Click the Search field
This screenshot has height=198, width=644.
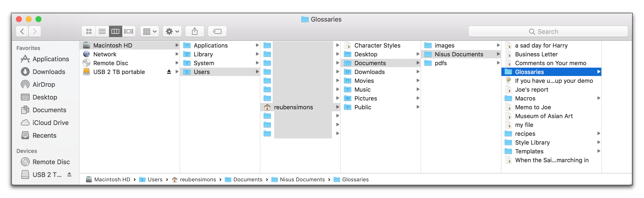coord(547,32)
